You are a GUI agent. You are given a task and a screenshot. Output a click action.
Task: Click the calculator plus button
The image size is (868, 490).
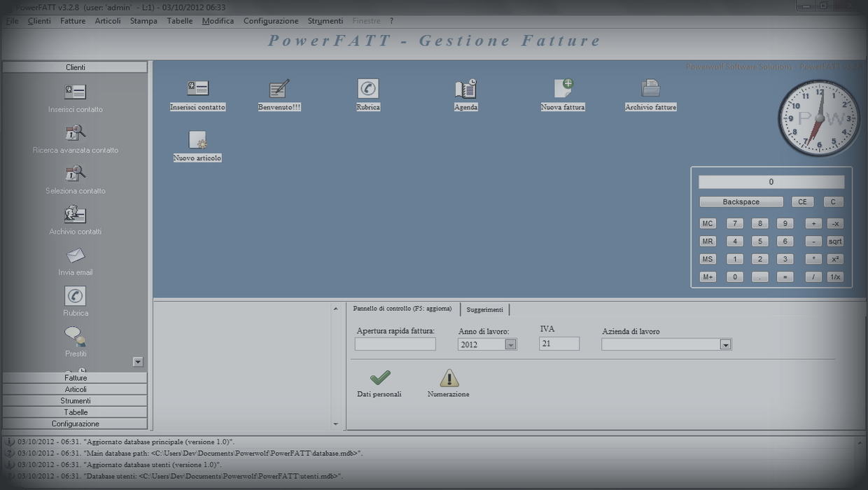(813, 224)
